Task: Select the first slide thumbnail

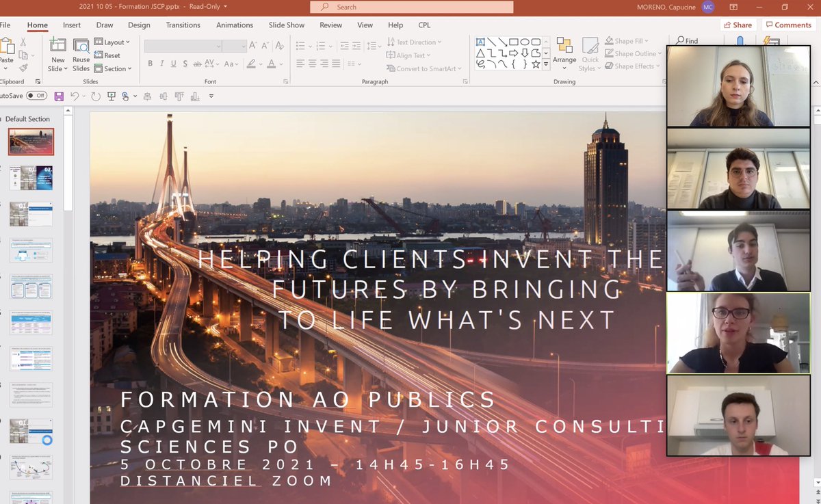Action: [31, 142]
